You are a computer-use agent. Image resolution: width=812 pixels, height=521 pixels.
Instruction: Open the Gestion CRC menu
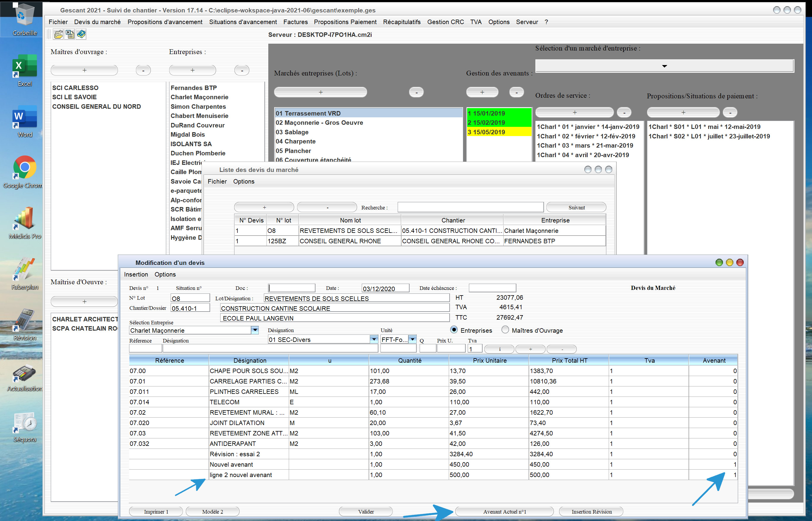click(445, 22)
